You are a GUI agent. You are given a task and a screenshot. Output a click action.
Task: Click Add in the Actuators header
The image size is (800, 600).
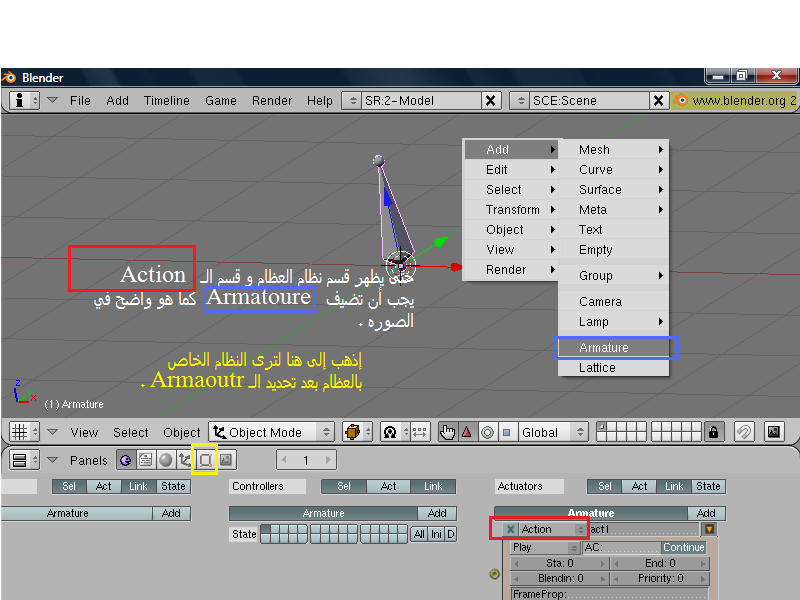pyautogui.click(x=706, y=513)
